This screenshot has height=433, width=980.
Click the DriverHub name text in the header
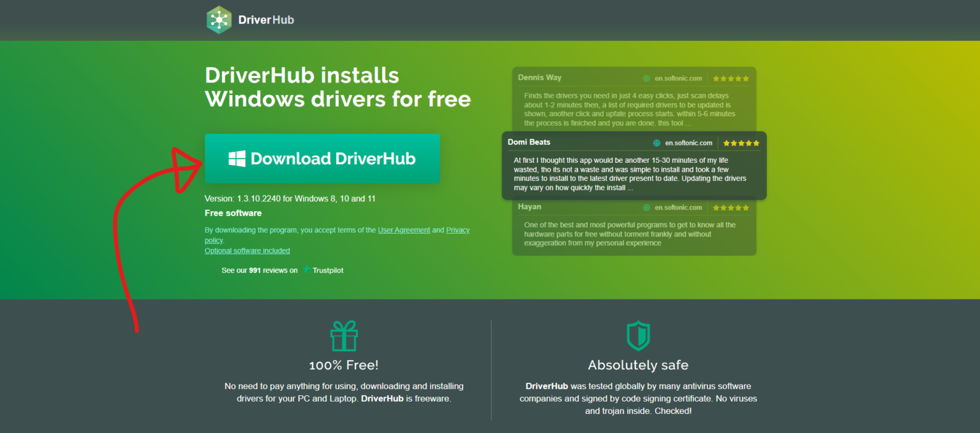pos(267,20)
